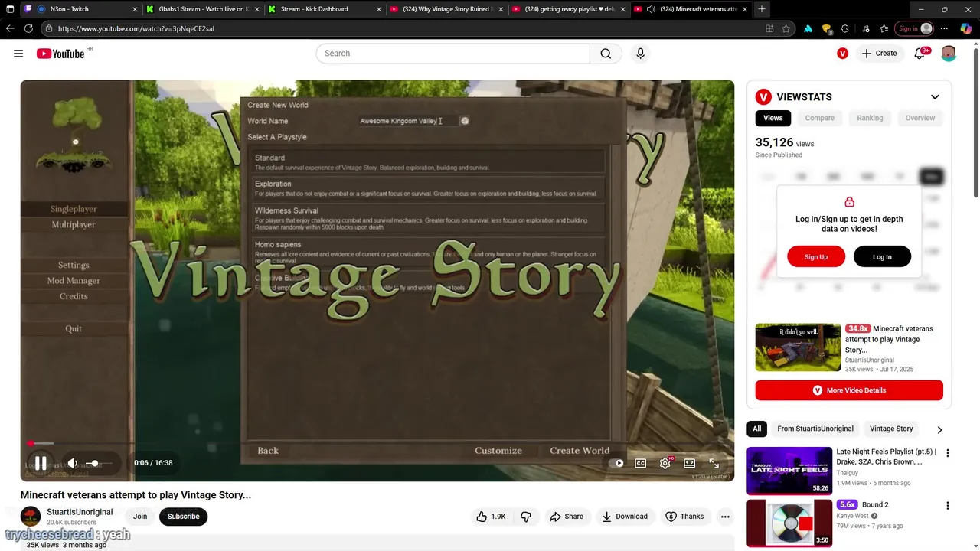
Task: Mute the video volume speaker
Action: [x=72, y=463]
